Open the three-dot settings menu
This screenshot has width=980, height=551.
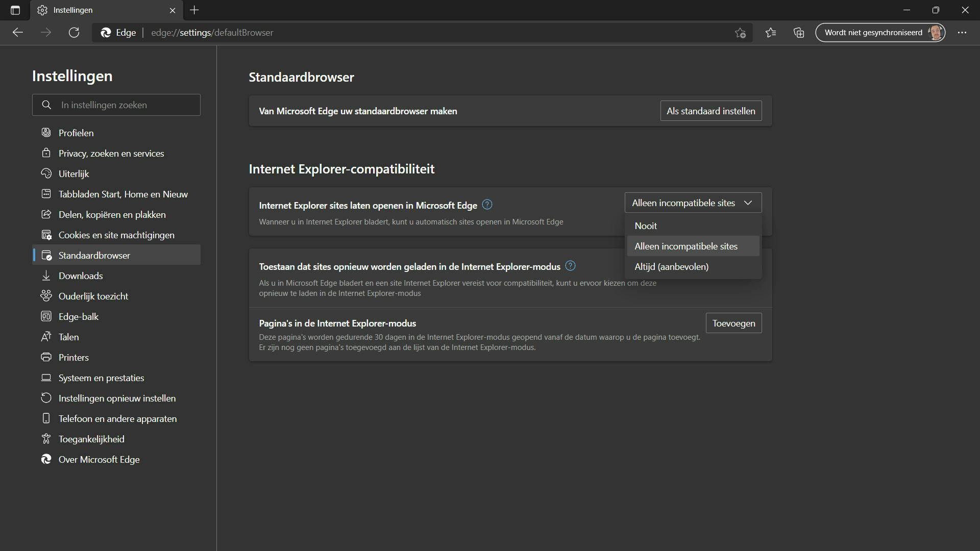tap(962, 33)
